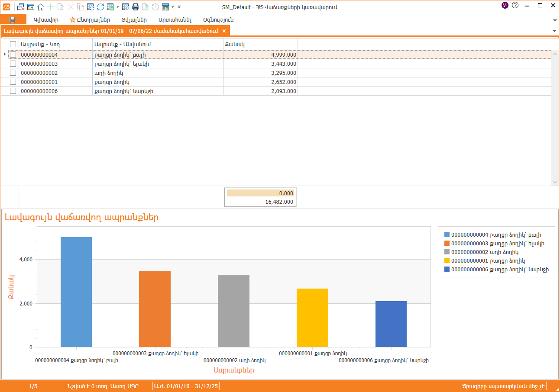Click the copy documents icon

point(81,7)
